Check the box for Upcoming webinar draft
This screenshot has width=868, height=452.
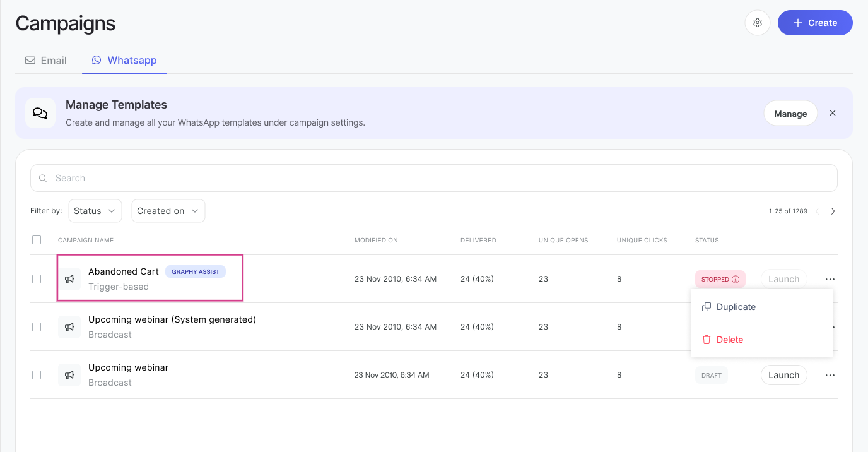(37, 375)
